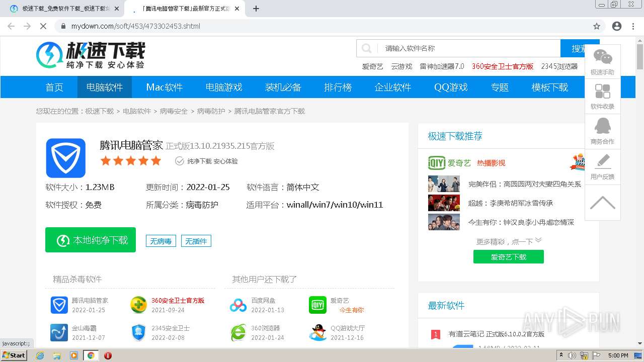The width and height of the screenshot is (644, 362).
Task: Open 企业软件 navigation item
Action: coord(393,87)
